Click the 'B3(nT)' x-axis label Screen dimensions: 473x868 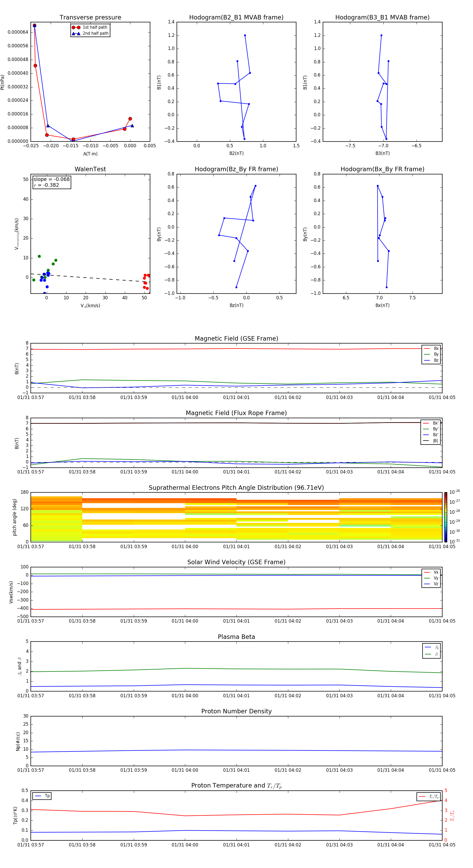[x=382, y=153]
